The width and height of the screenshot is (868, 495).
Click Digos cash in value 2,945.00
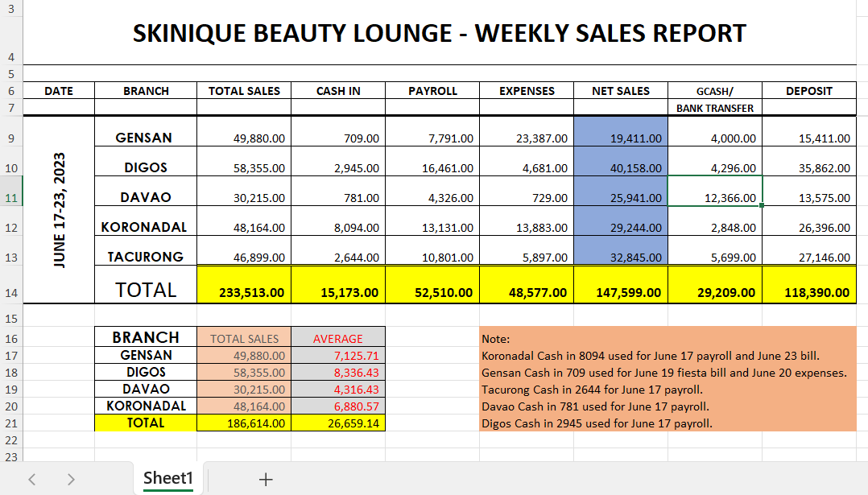[338, 162]
